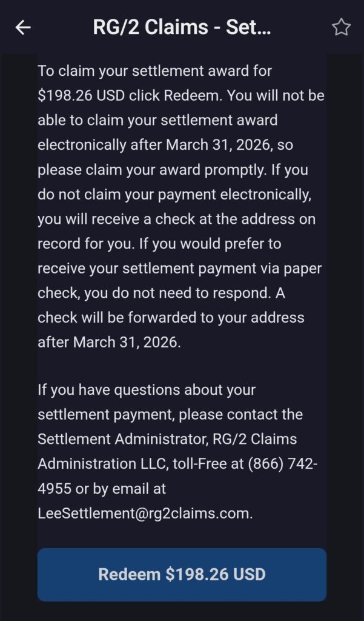Go back using the left arrow icon
This screenshot has height=621, width=364.
point(23,27)
